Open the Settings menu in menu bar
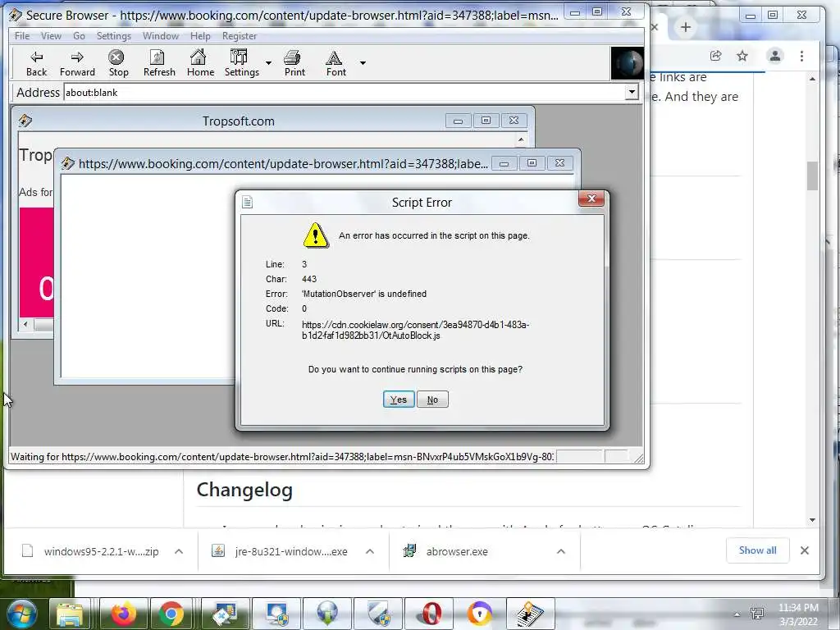This screenshot has height=630, width=840. click(113, 36)
